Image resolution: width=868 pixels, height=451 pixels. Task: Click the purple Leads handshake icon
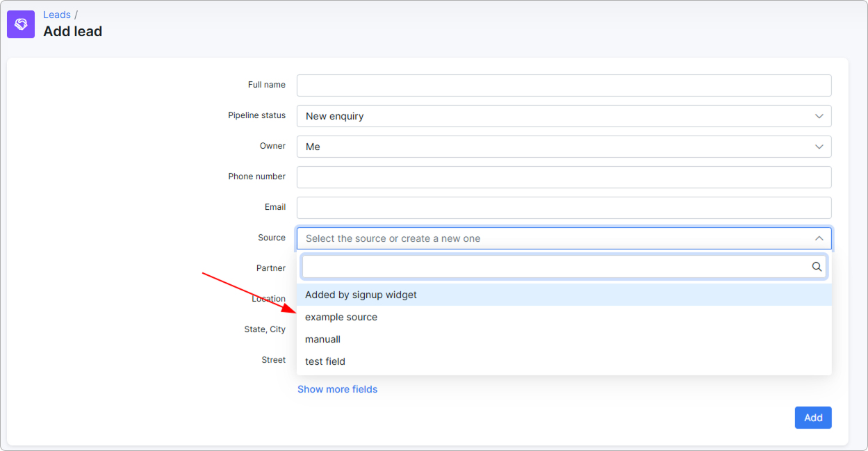coord(21,24)
